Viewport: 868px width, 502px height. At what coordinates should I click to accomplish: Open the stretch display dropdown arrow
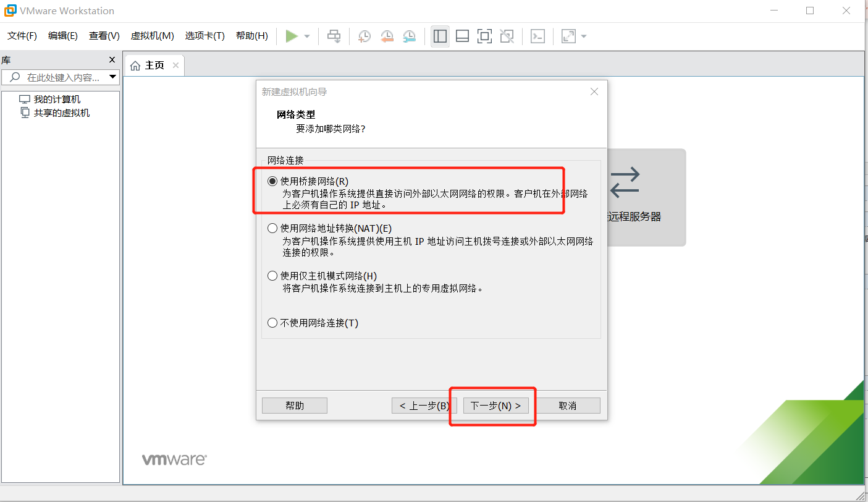pos(584,36)
